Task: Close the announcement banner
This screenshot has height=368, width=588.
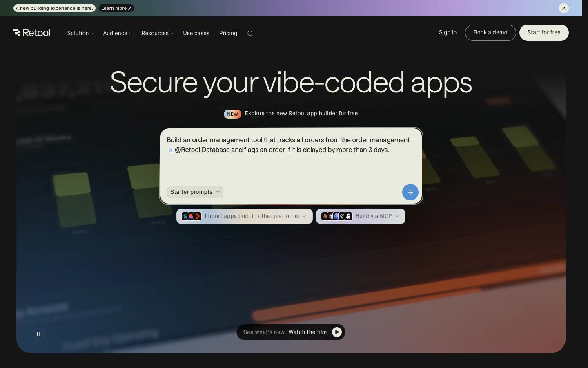Action: coord(564,8)
